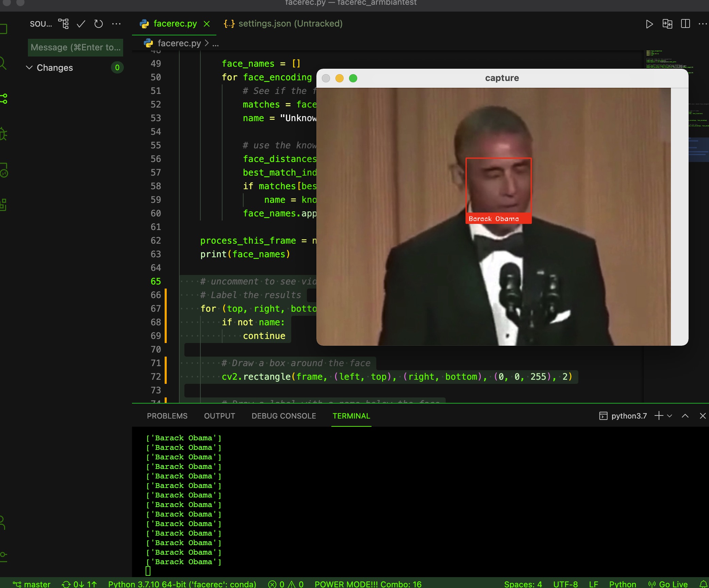The image size is (709, 588).
Task: Synchronize changes 0↓ 1↑ in status bar
Action: coord(79,584)
